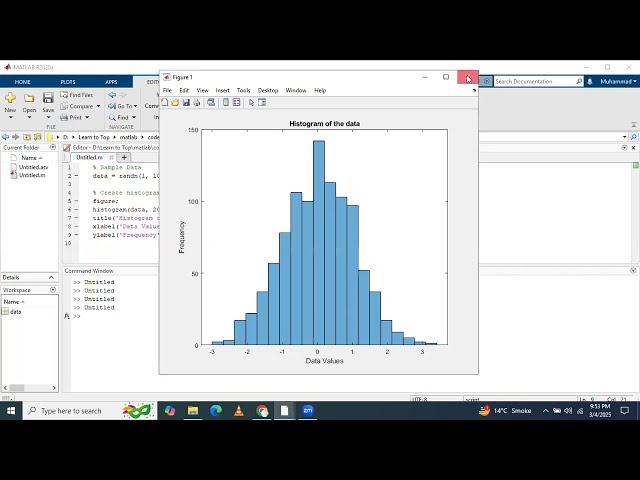Click the search icon beside the address bar
640x480 pixels.
tap(633, 137)
